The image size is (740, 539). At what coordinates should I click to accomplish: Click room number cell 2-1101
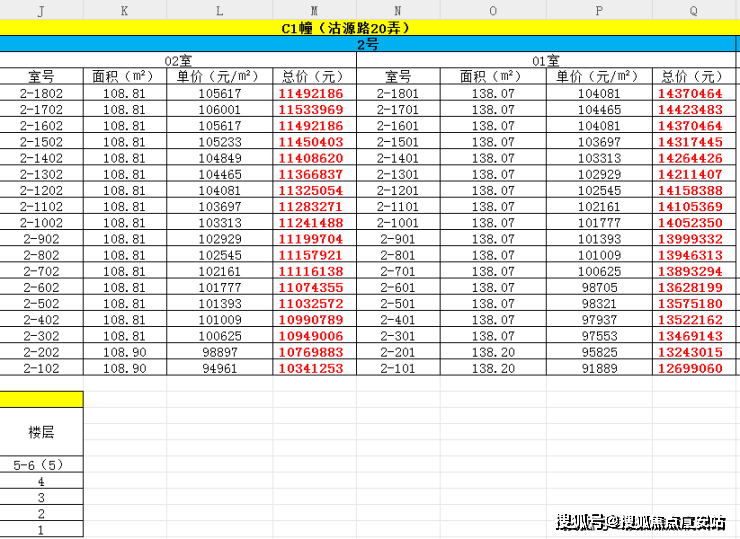398,206
